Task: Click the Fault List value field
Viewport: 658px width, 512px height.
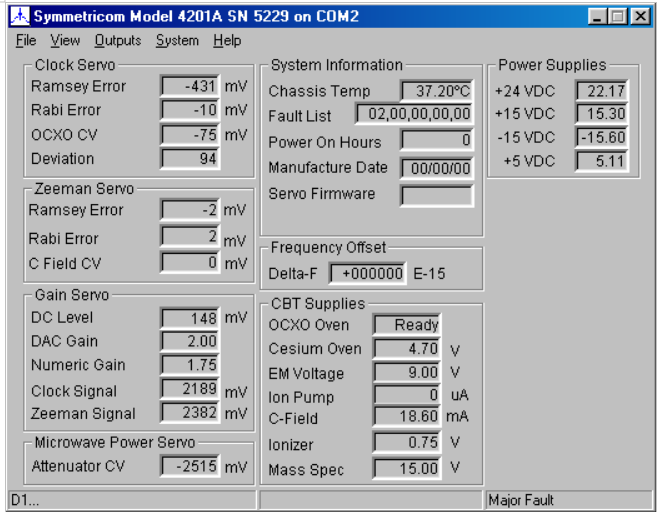Action: click(413, 116)
